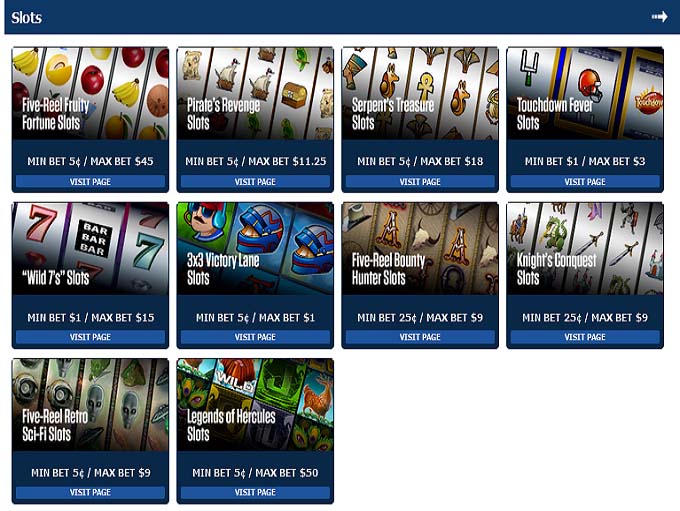The width and height of the screenshot is (680, 511).
Task: Visit page for Touchdown Fever Slots
Action: (585, 182)
